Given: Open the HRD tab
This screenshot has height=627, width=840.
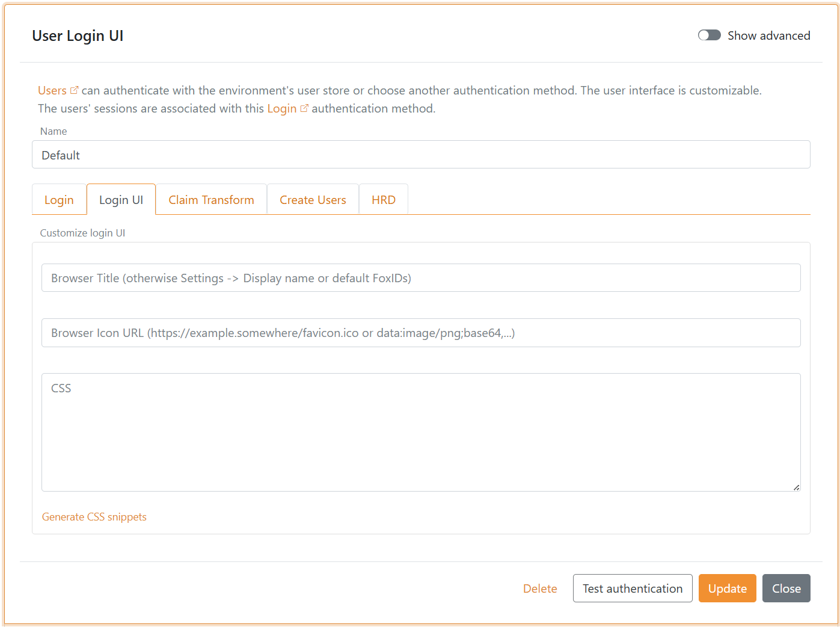Looking at the screenshot, I should point(383,199).
